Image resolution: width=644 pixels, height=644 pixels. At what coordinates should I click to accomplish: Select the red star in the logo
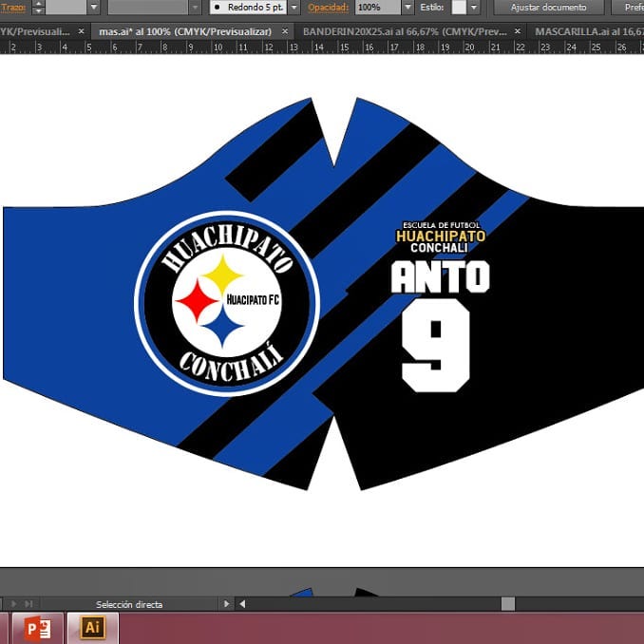point(198,301)
